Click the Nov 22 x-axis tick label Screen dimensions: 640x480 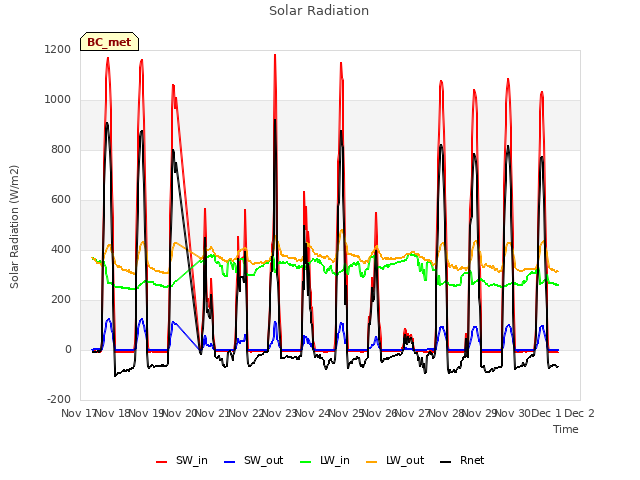246,413
